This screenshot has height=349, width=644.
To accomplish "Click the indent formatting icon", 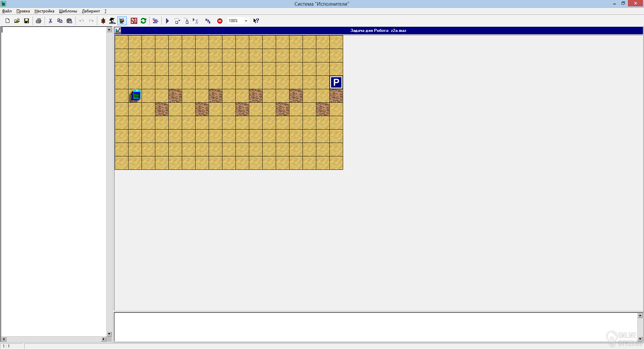I will [x=155, y=21].
